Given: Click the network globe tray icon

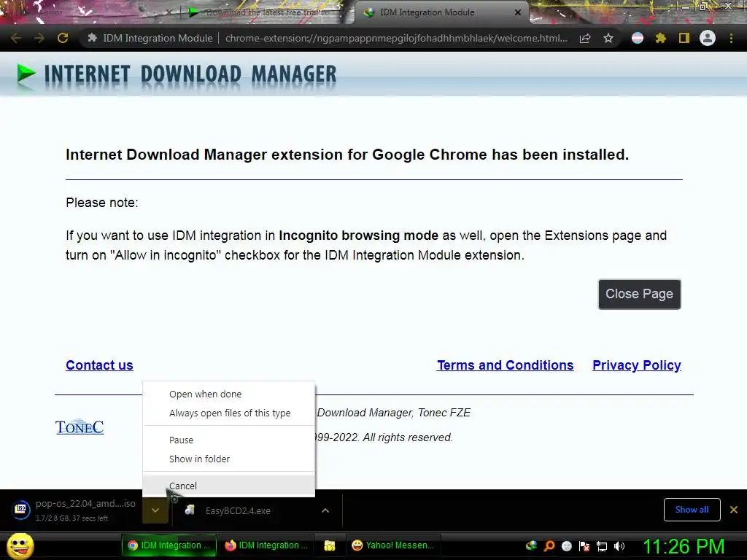Looking at the screenshot, I should tap(531, 545).
